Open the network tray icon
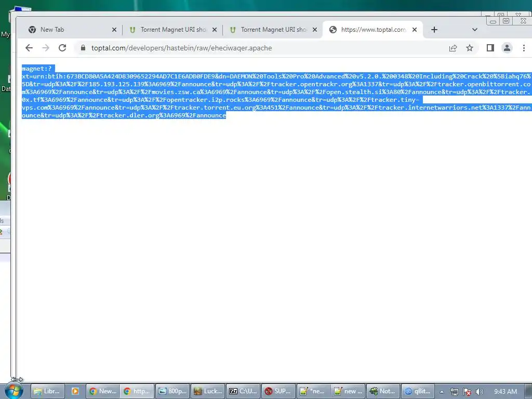Viewport: 532px width, 399px height. [454, 392]
